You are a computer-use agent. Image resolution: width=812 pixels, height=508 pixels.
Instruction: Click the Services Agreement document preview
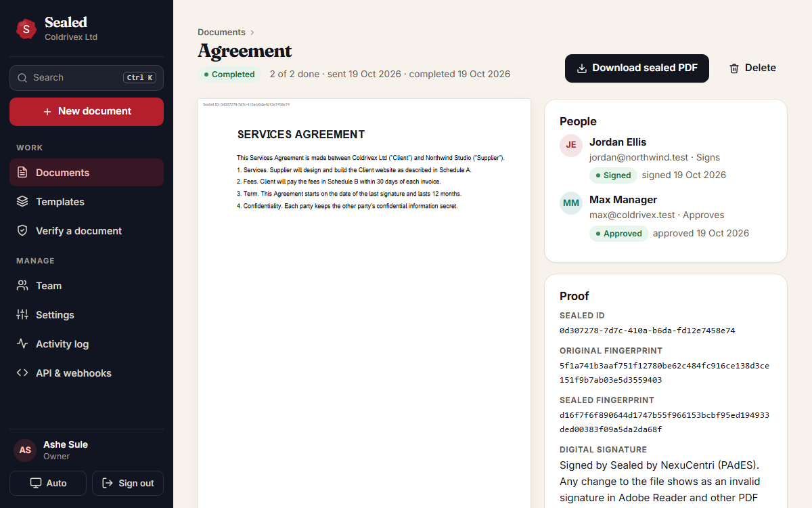[364, 303]
